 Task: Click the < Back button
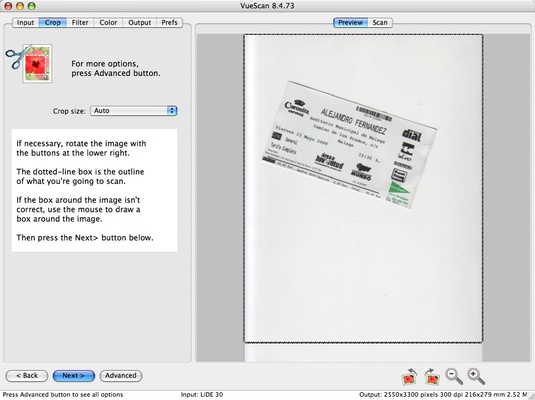(x=27, y=375)
